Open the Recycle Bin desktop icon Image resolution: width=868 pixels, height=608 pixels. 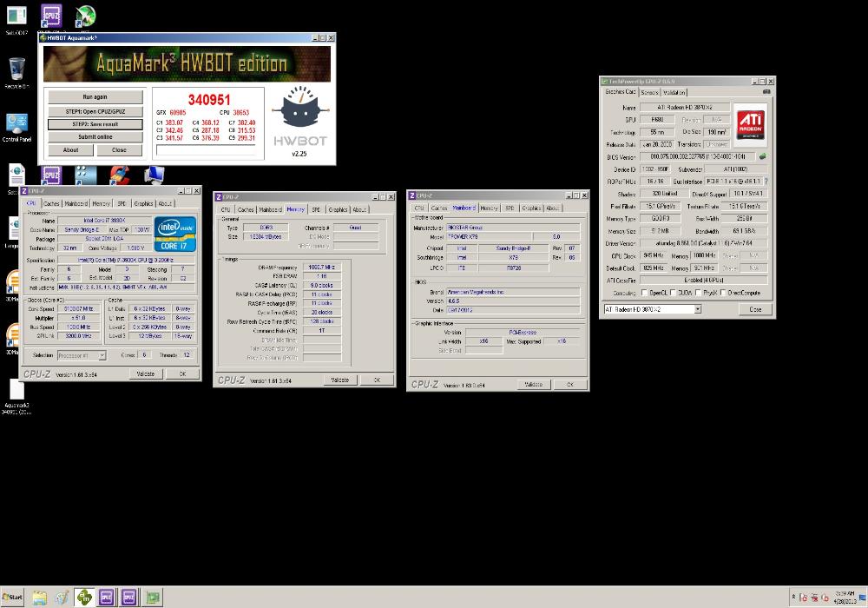pyautogui.click(x=16, y=72)
